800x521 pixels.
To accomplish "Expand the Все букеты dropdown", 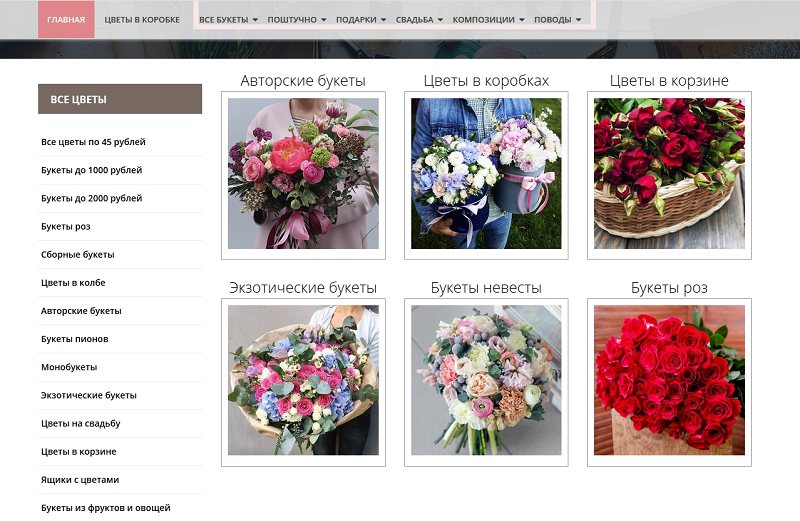I will (228, 19).
